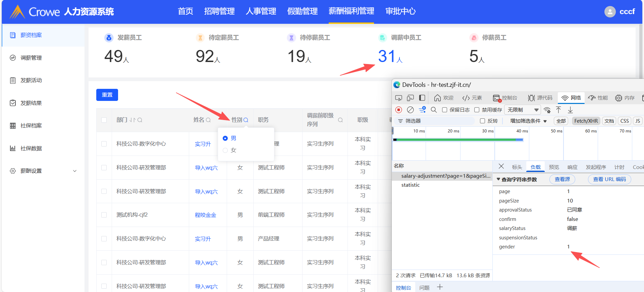Click the import HAR upload arrow icon

point(558,110)
